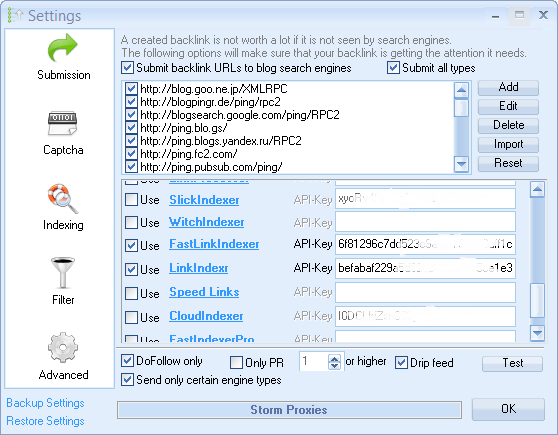Click the Settings window title icon
558x435 pixels.
click(15, 15)
